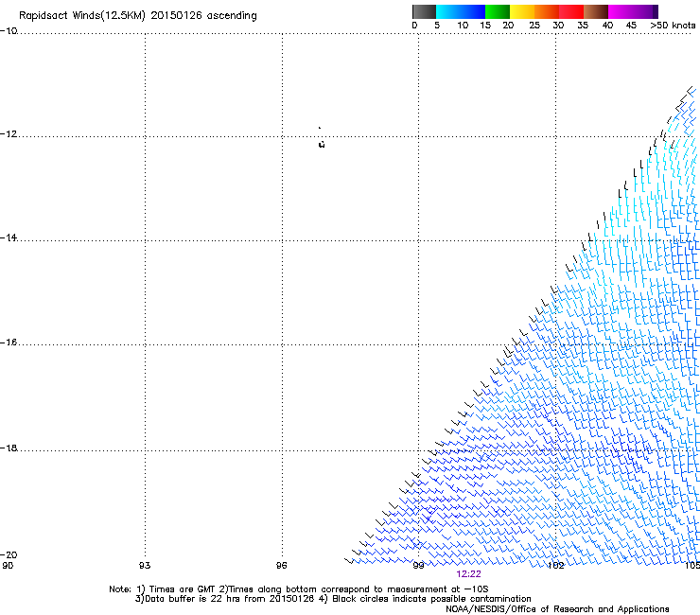Click the legend label '25'
The width and height of the screenshot is (700, 615).
tap(534, 26)
